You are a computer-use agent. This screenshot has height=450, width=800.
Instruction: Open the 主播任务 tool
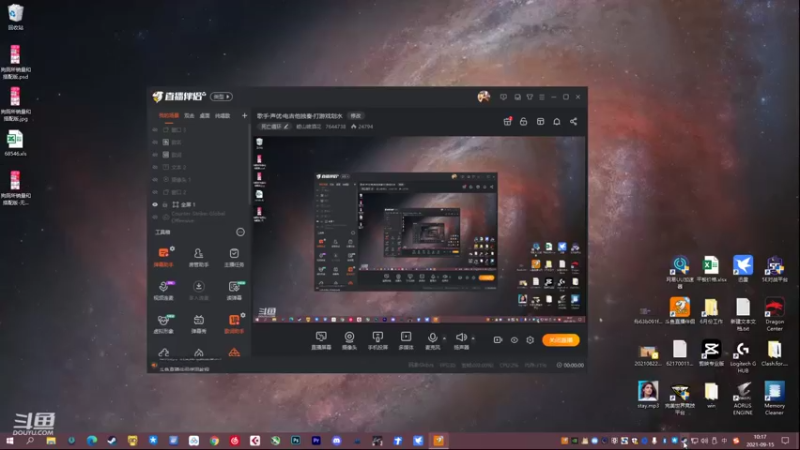(234, 257)
